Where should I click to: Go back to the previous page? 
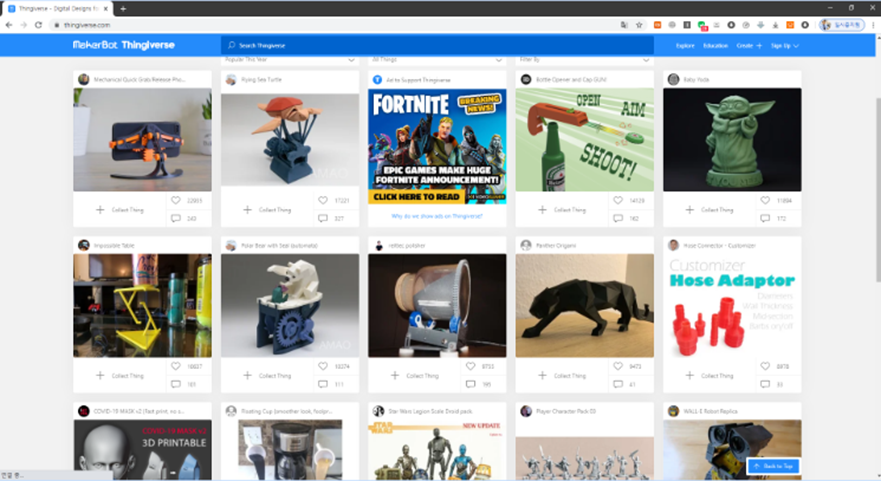(x=8, y=25)
